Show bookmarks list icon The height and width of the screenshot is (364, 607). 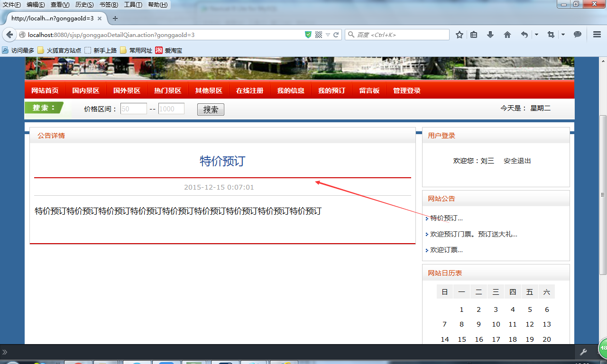(x=474, y=35)
